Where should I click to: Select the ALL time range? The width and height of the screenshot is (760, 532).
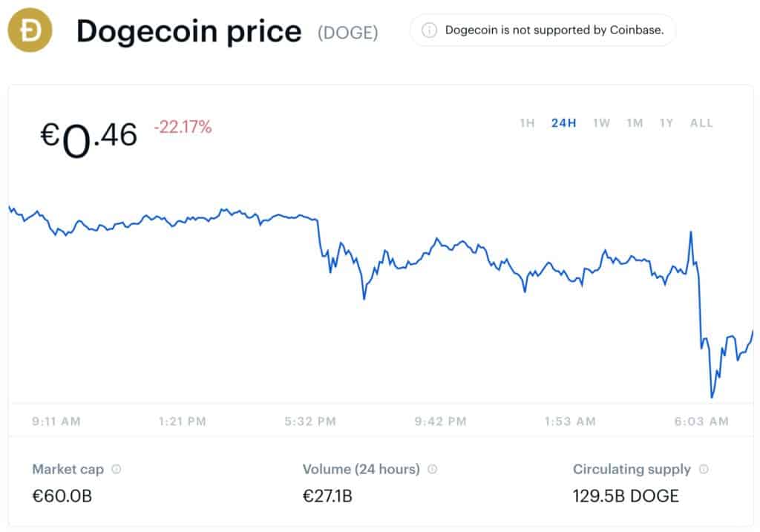point(701,123)
